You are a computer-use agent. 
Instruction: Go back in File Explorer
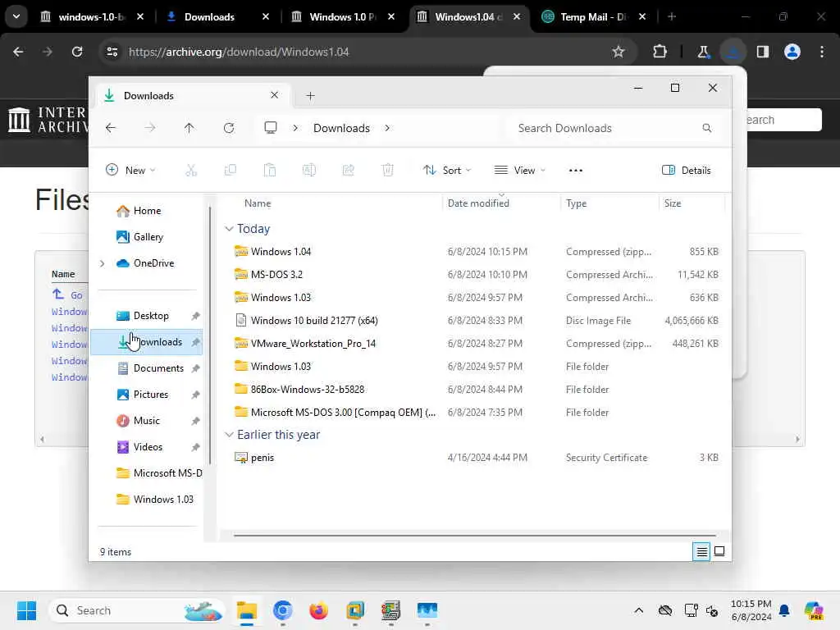coord(111,128)
